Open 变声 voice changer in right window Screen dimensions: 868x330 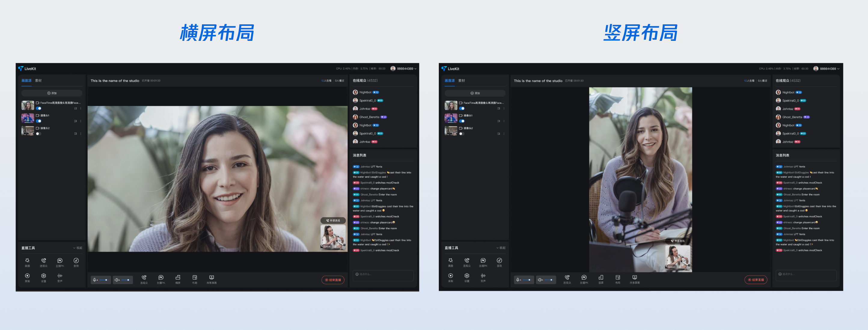click(x=483, y=276)
